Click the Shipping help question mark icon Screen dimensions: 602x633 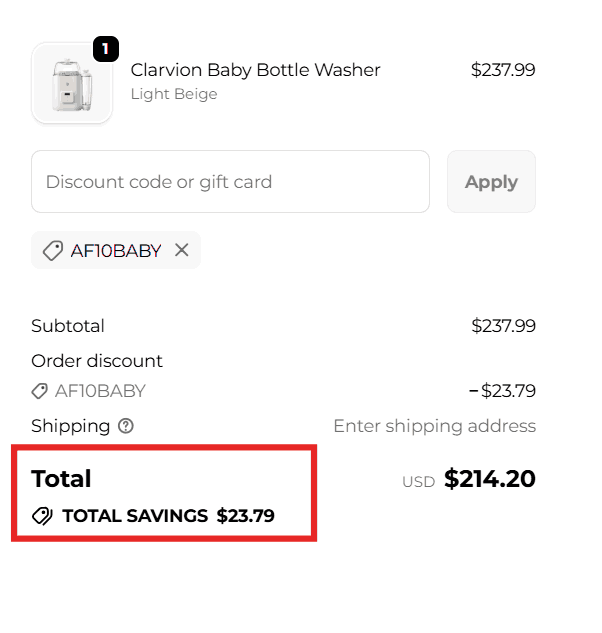pos(126,426)
